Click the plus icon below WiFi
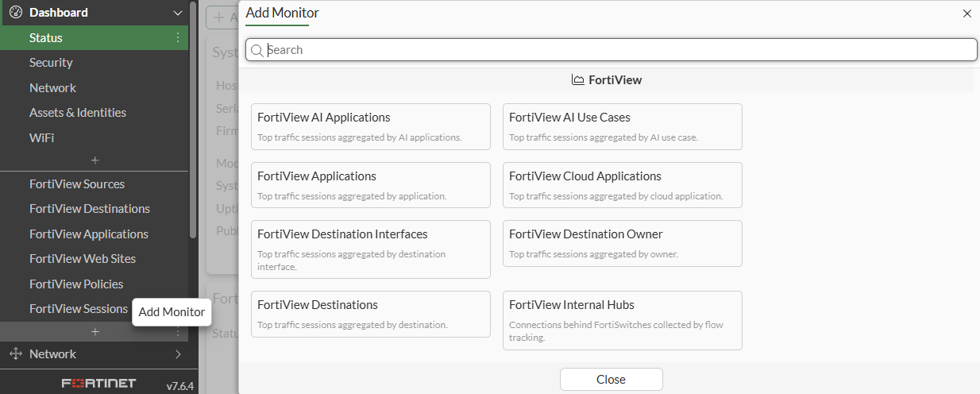980x394 pixels. [x=95, y=160]
